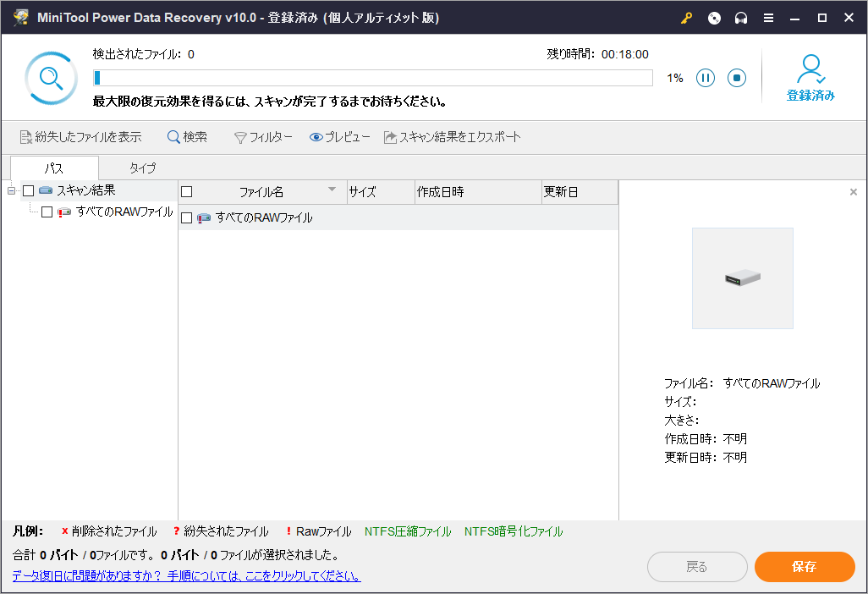The height and width of the screenshot is (594, 868).
Task: Select スキャン結果 tree item
Action: coord(85,190)
